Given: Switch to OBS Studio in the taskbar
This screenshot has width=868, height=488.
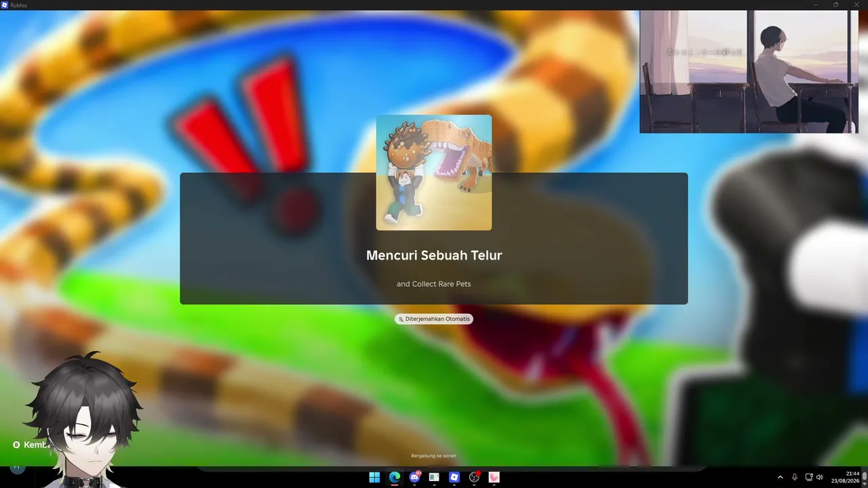Looking at the screenshot, I should tap(474, 477).
